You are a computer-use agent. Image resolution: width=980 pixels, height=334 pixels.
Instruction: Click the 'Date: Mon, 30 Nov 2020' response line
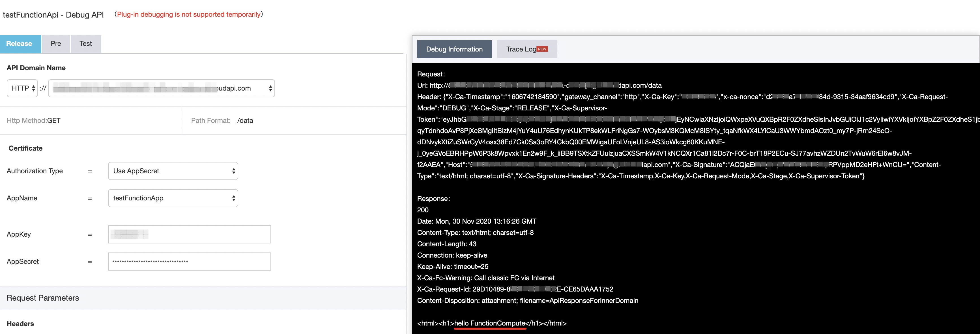pos(477,221)
